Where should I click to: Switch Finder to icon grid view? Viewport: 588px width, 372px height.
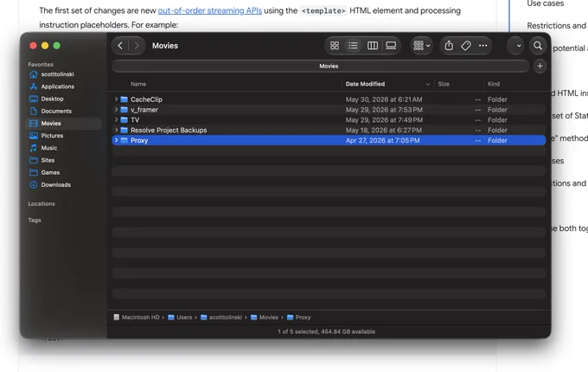[x=335, y=46]
